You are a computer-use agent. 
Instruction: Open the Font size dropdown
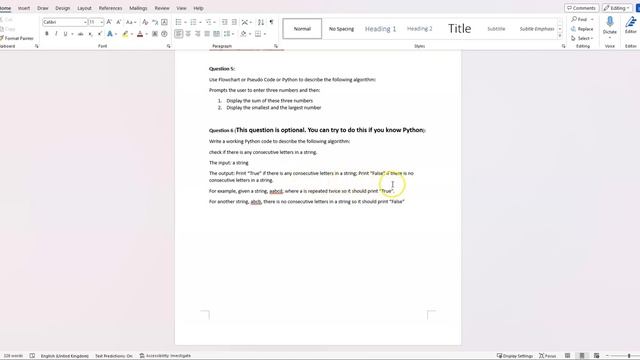tap(102, 22)
